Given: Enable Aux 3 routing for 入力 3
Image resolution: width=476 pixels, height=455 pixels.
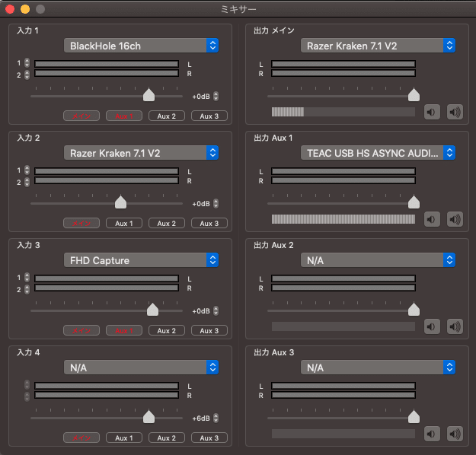Looking at the screenshot, I should (x=209, y=331).
